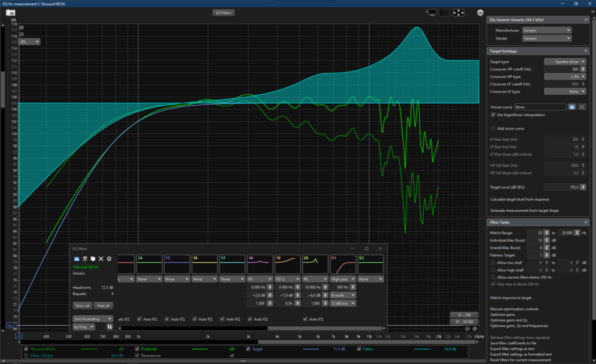The height and width of the screenshot is (364, 596).
Task: Open the Crossover HP type dropdown
Action: (x=565, y=76)
